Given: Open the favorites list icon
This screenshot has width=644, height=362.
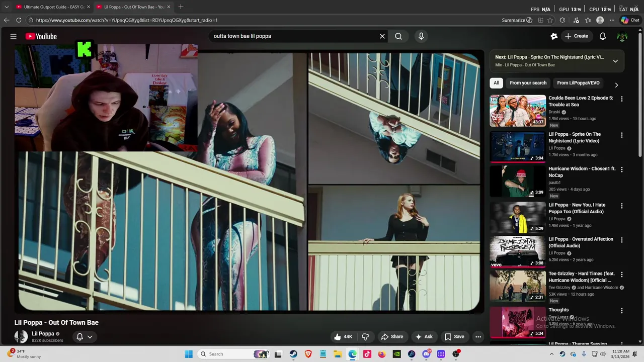Looking at the screenshot, I should [588, 20].
